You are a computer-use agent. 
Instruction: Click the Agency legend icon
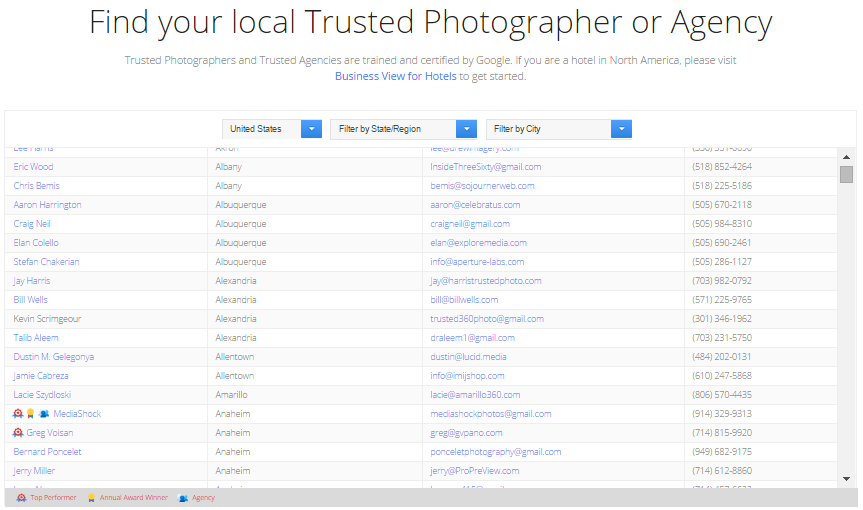(183, 498)
